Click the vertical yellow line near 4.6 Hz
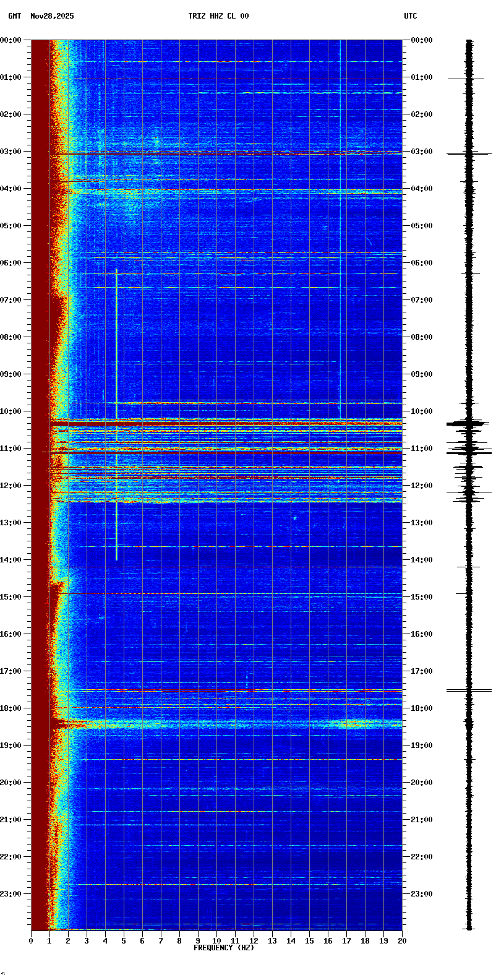496x980 pixels. (x=116, y=346)
